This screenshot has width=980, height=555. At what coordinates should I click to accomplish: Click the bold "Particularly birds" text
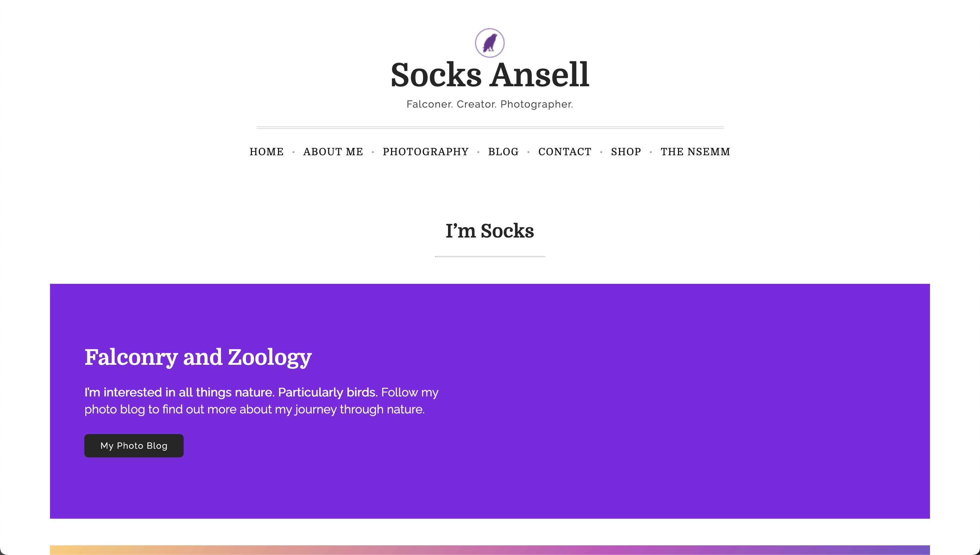click(327, 392)
